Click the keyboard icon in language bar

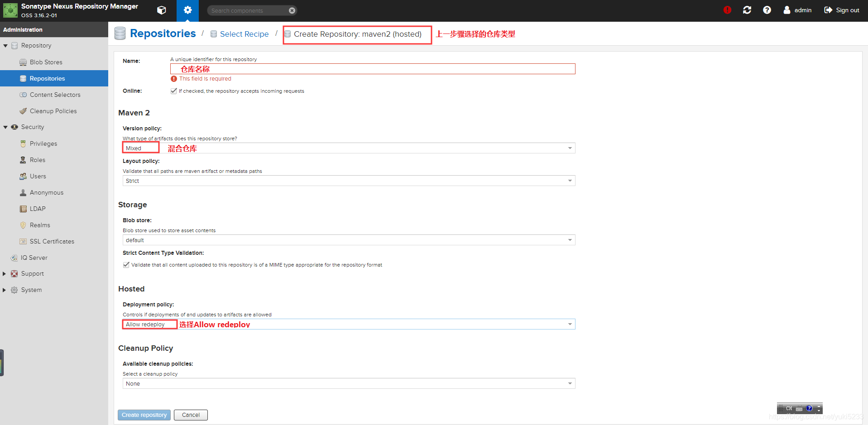799,409
